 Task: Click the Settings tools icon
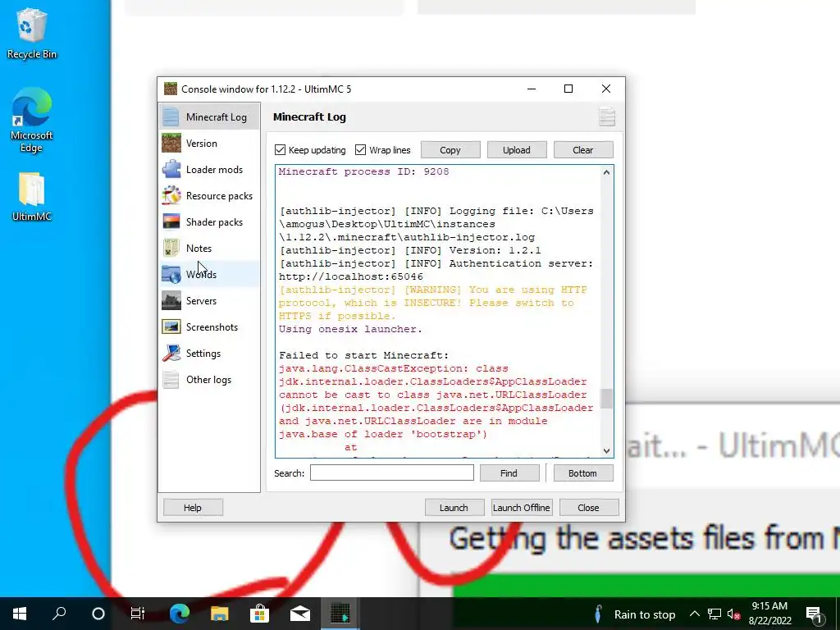171,353
